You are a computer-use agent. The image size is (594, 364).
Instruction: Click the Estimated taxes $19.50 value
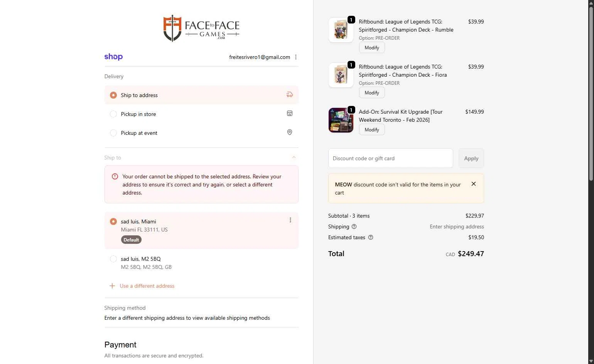coord(476,237)
